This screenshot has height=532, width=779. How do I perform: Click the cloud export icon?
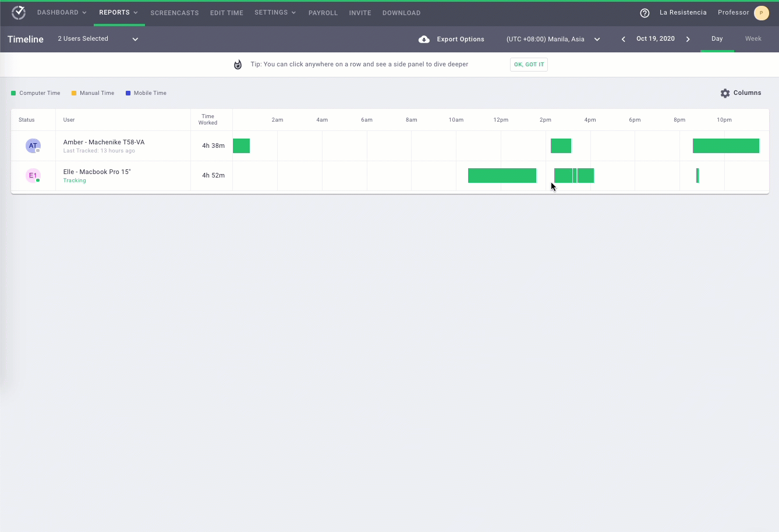click(424, 39)
